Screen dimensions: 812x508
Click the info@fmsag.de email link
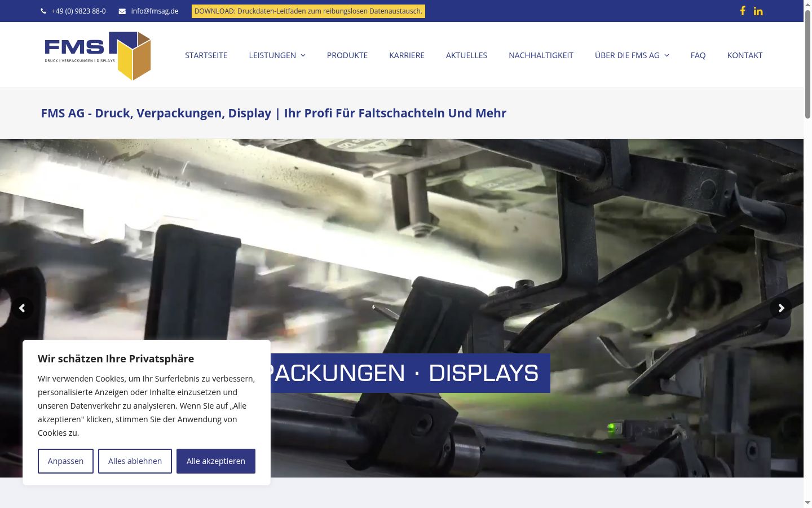155,11
